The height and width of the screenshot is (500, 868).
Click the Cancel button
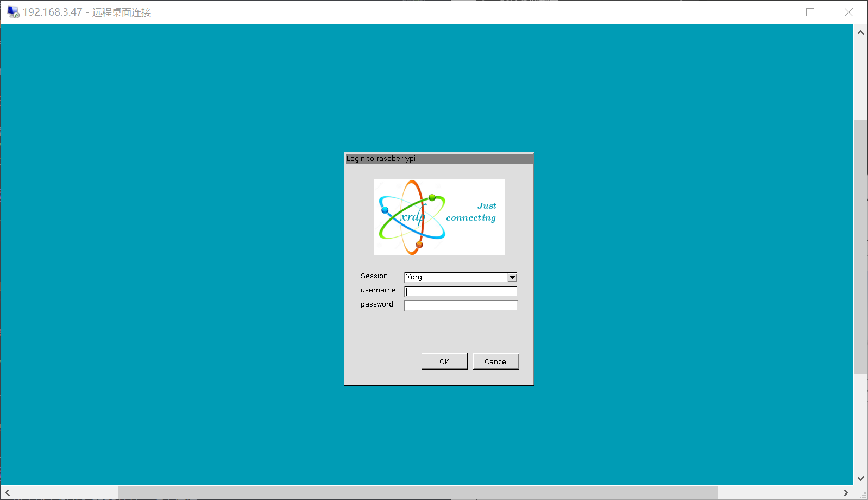pos(496,361)
